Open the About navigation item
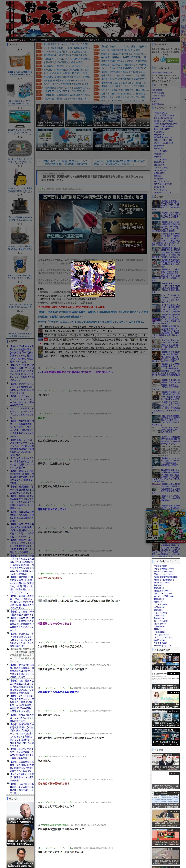 (x=33, y=40)
